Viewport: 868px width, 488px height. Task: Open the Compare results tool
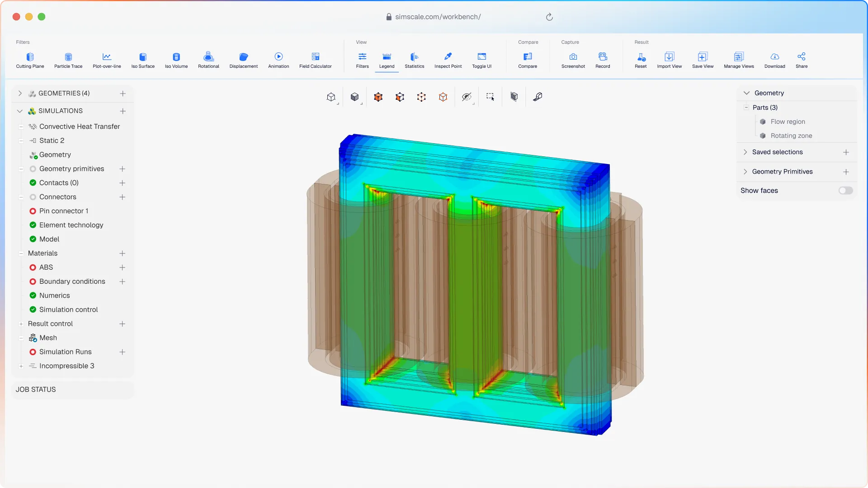pos(528,60)
